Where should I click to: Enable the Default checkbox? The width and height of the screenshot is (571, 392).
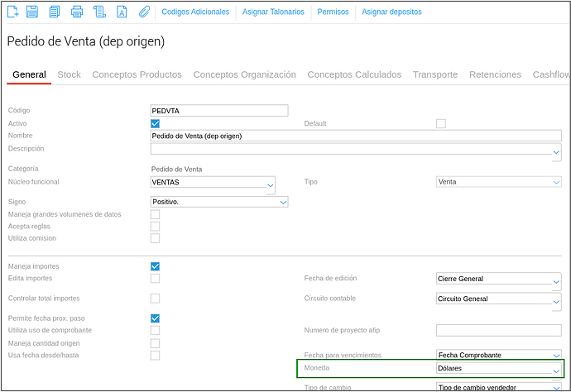click(x=441, y=124)
